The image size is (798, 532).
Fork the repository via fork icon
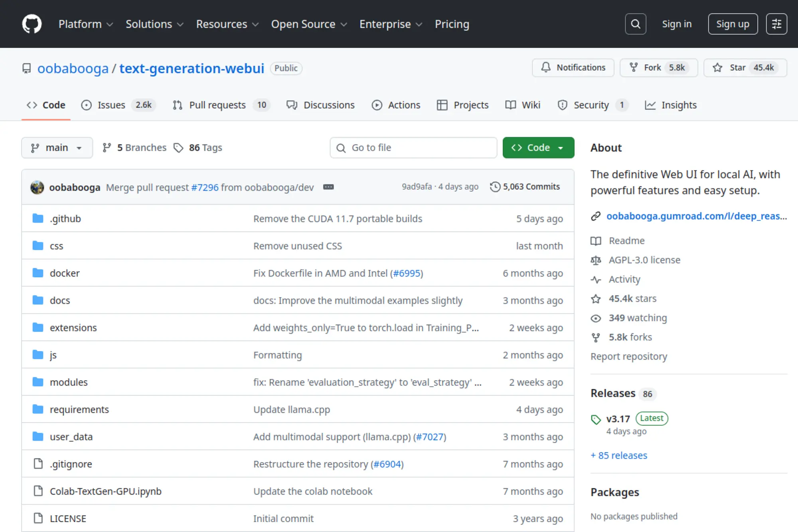633,67
